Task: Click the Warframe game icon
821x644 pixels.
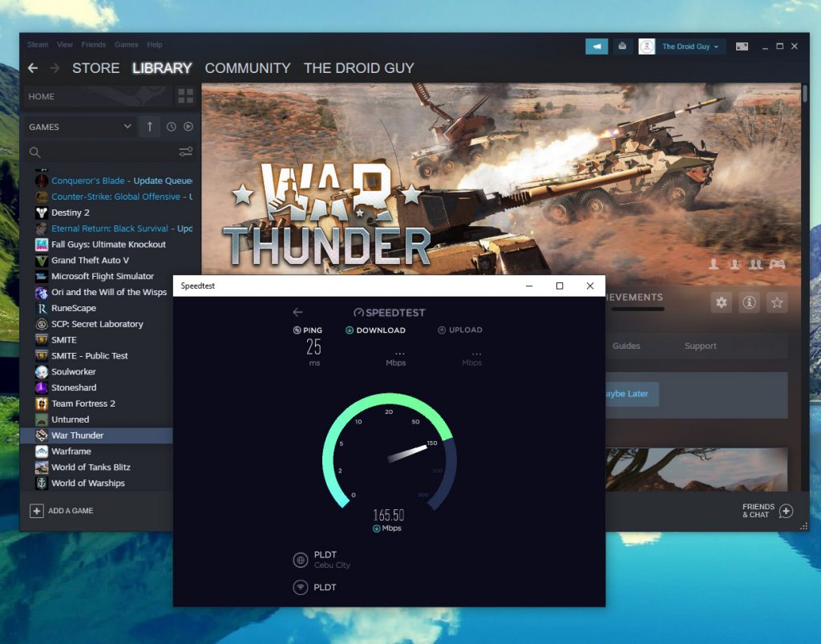Action: coord(42,452)
